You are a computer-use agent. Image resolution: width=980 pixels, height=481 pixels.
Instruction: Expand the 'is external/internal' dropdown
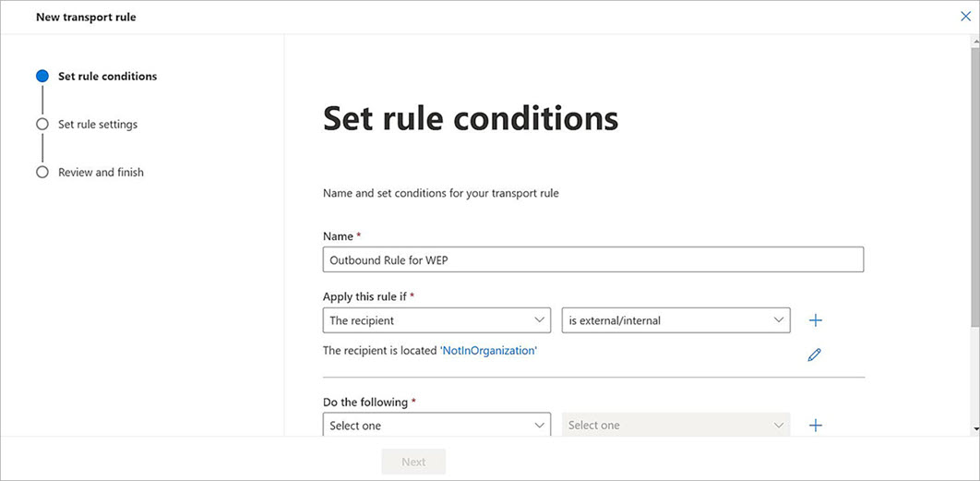tap(675, 320)
